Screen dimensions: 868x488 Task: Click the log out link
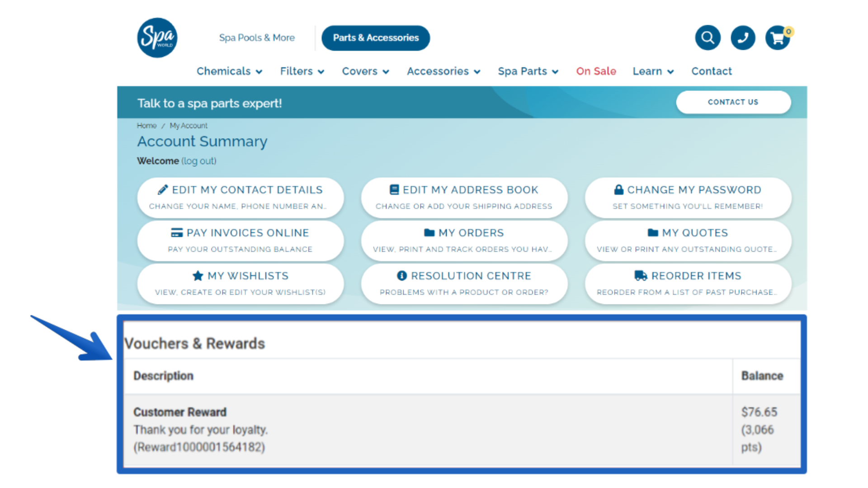(199, 161)
